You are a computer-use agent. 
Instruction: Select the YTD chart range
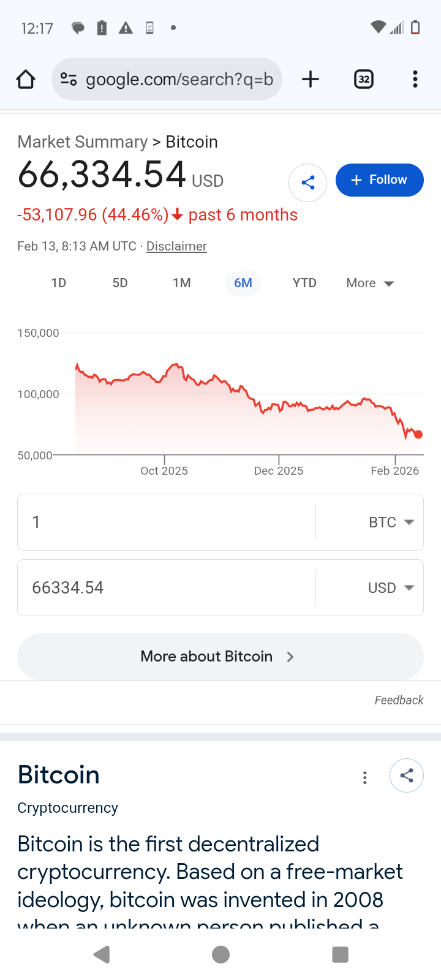304,283
